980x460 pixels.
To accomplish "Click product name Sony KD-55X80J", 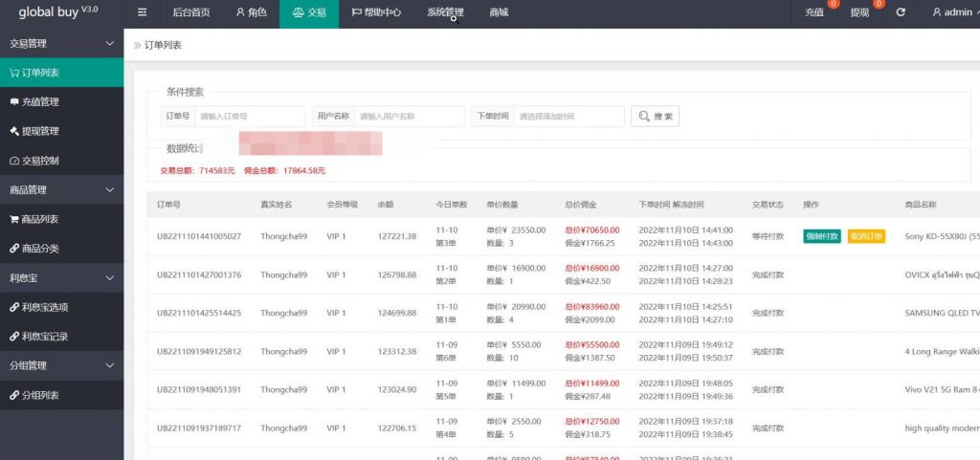I will pos(942,236).
